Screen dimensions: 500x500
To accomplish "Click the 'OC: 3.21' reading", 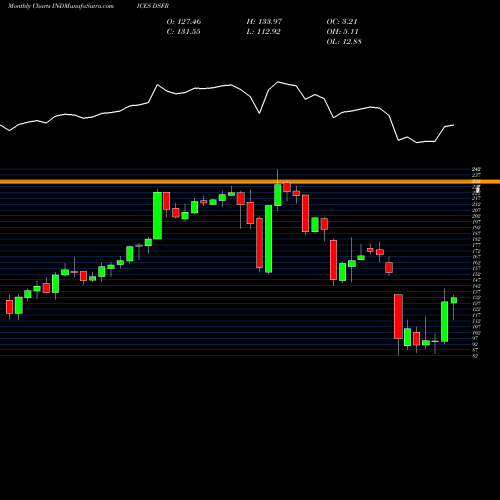I will coord(342,22).
